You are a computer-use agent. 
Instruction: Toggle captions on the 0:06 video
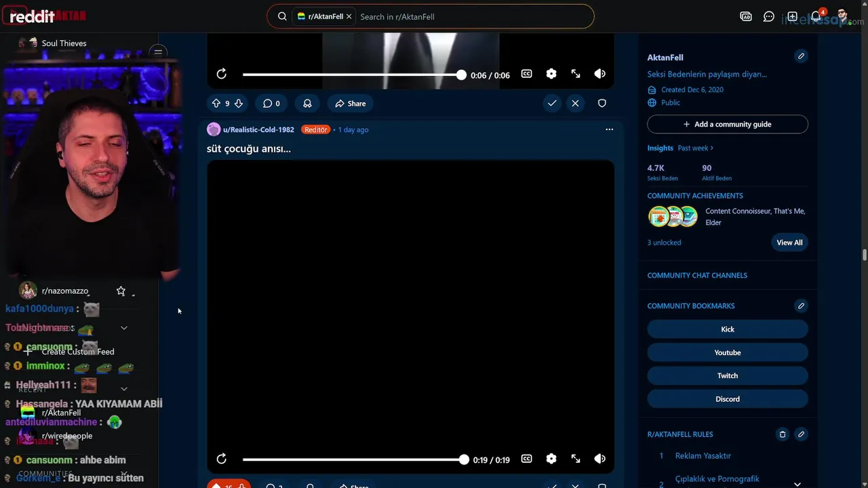pos(526,74)
